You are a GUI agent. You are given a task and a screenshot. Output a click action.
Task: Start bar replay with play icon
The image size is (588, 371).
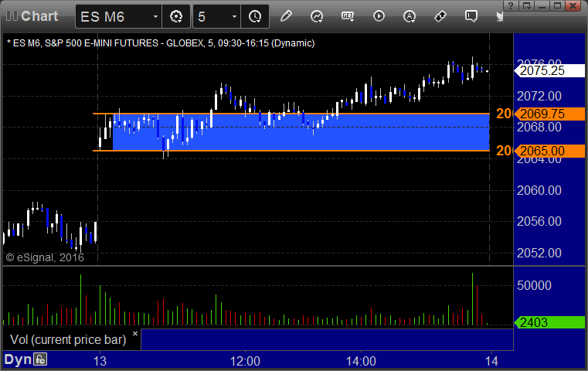click(x=379, y=16)
